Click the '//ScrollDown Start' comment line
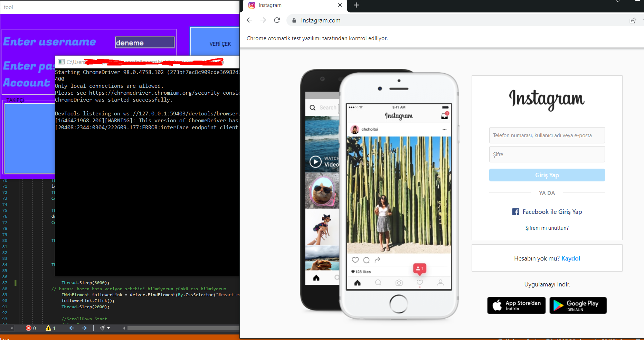Screen dimensions: 644x340 (x=84, y=319)
